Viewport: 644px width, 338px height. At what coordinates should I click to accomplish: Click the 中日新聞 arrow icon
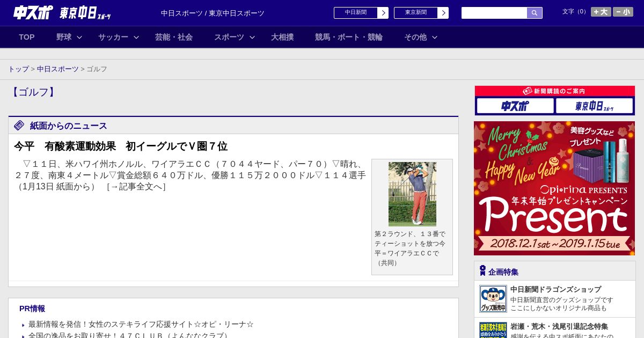383,13
